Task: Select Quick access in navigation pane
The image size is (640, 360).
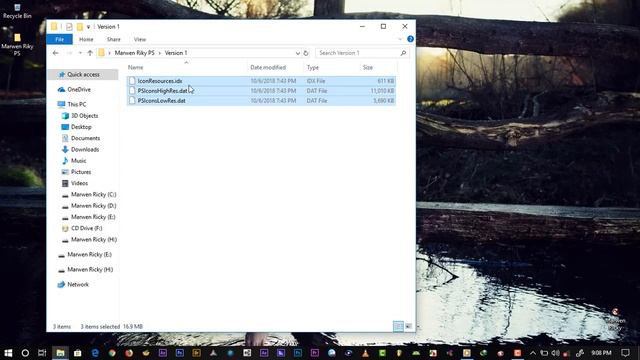Action: pyautogui.click(x=83, y=75)
